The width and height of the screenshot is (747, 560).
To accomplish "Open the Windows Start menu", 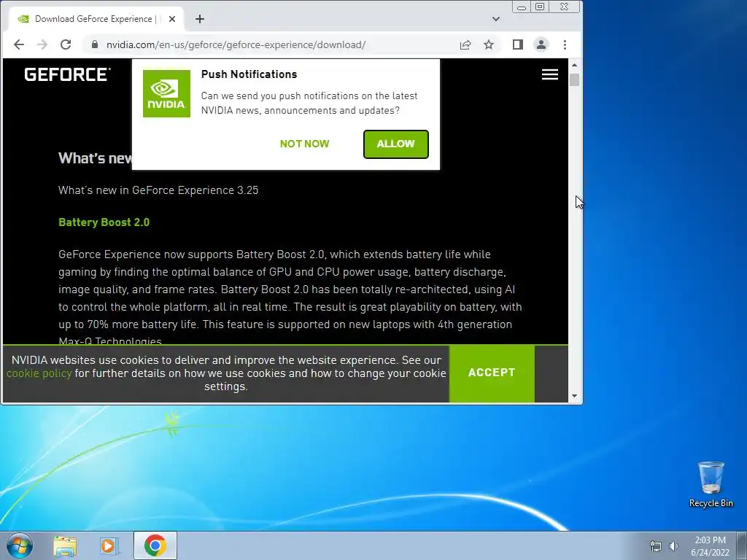I will [x=20, y=545].
